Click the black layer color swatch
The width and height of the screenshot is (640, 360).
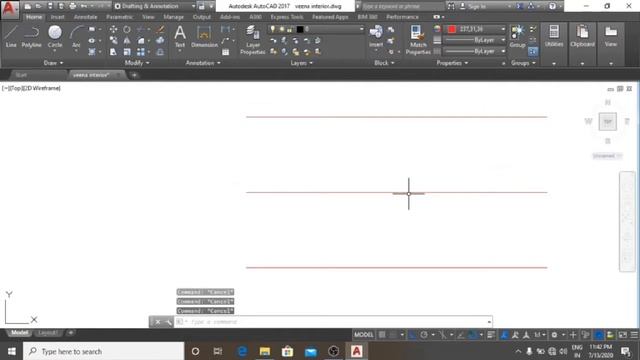(x=300, y=29)
